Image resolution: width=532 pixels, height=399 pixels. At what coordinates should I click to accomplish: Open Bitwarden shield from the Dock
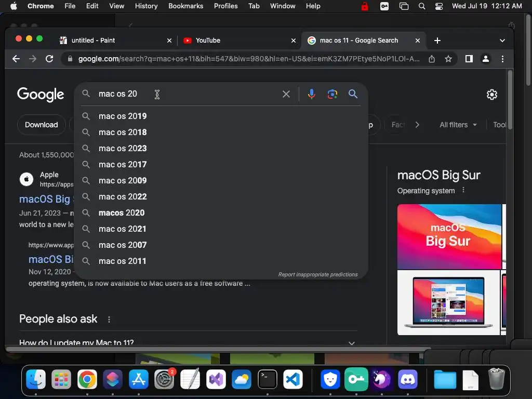click(x=330, y=379)
